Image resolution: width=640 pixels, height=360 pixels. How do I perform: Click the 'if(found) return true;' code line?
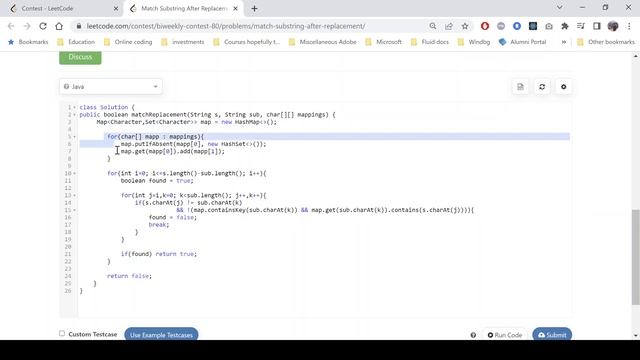[x=159, y=254]
